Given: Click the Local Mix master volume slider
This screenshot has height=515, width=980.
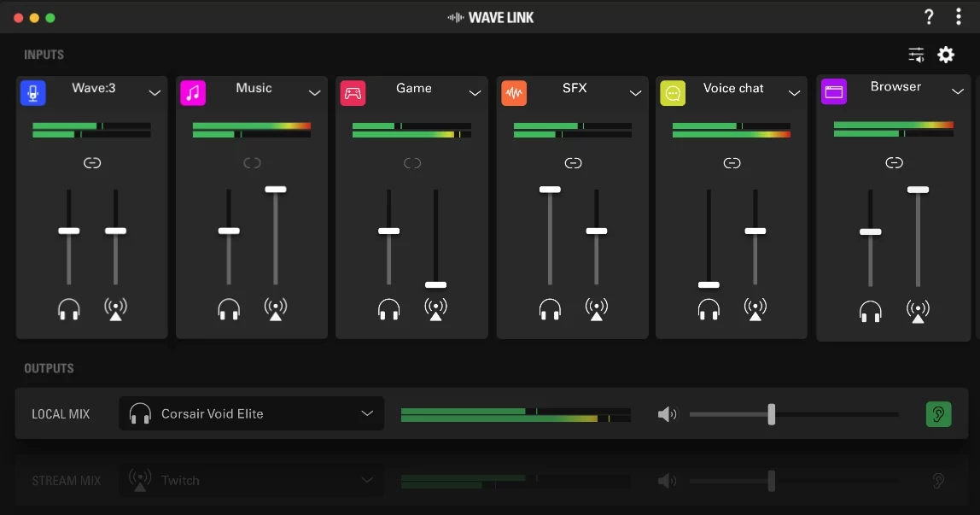Looking at the screenshot, I should (794, 414).
